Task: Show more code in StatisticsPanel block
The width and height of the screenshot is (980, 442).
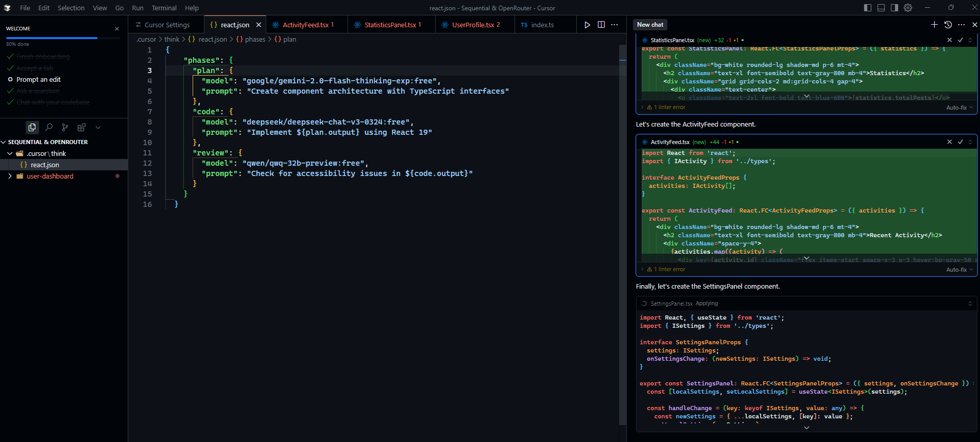Action: point(806,96)
